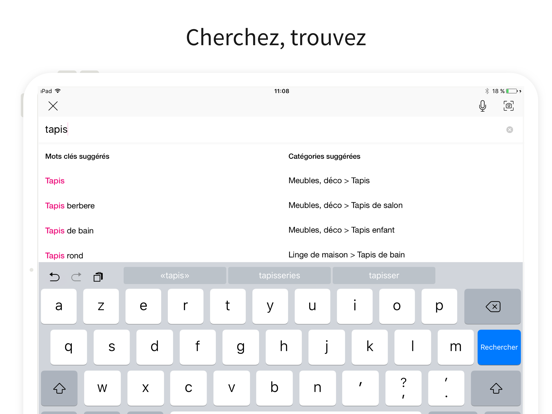Choose category Meubles, déco > Tapis enfant
The width and height of the screenshot is (552, 414).
pos(341,230)
